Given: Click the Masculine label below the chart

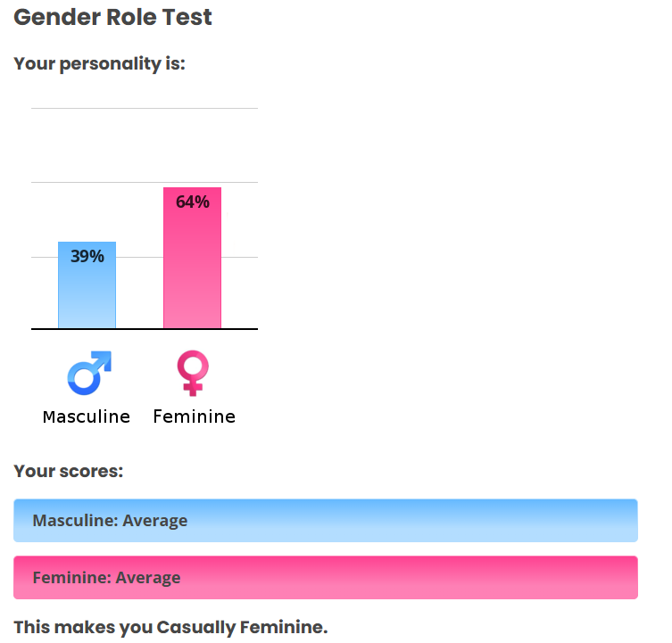Looking at the screenshot, I should (87, 416).
